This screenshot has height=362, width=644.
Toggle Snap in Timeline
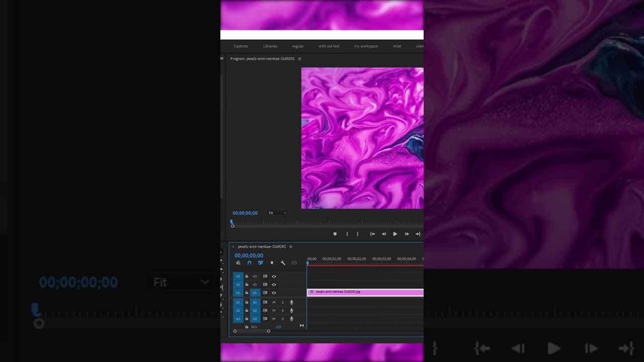pyautogui.click(x=249, y=263)
